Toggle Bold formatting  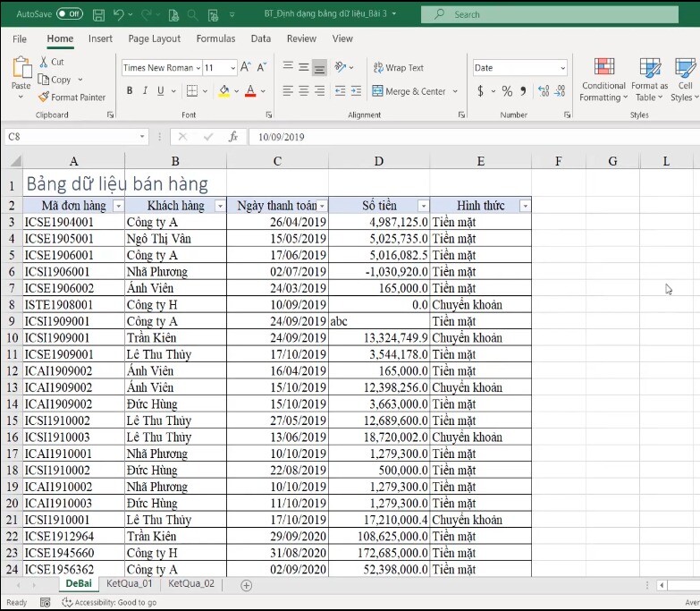(130, 90)
